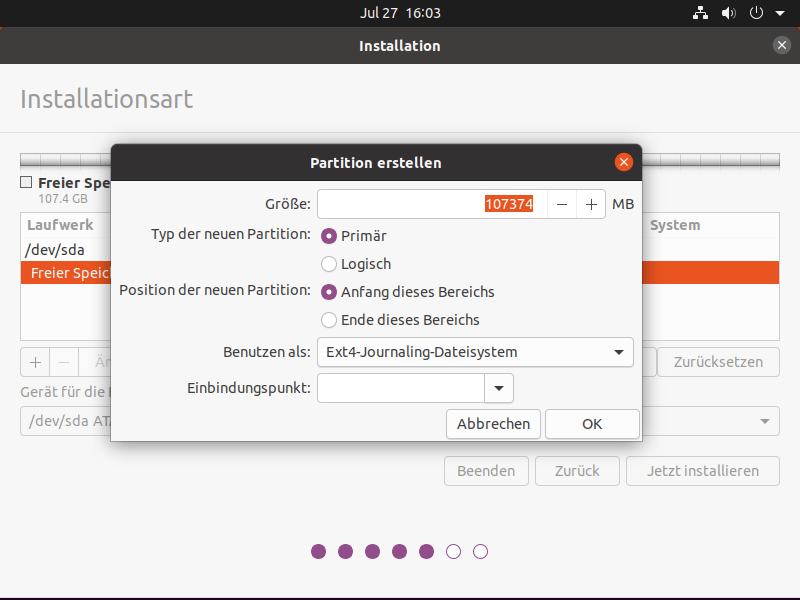Close the Installation window

pyautogui.click(x=782, y=45)
